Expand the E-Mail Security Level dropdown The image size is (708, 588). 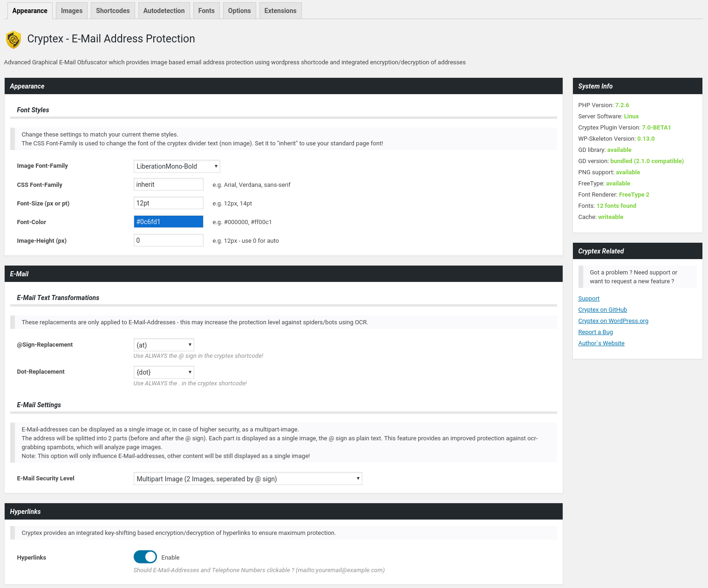[248, 479]
